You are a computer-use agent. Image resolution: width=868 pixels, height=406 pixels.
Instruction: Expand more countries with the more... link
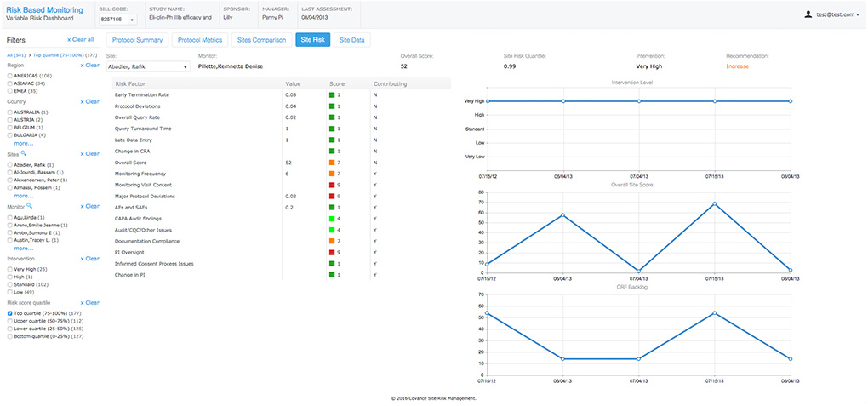pyautogui.click(x=23, y=143)
